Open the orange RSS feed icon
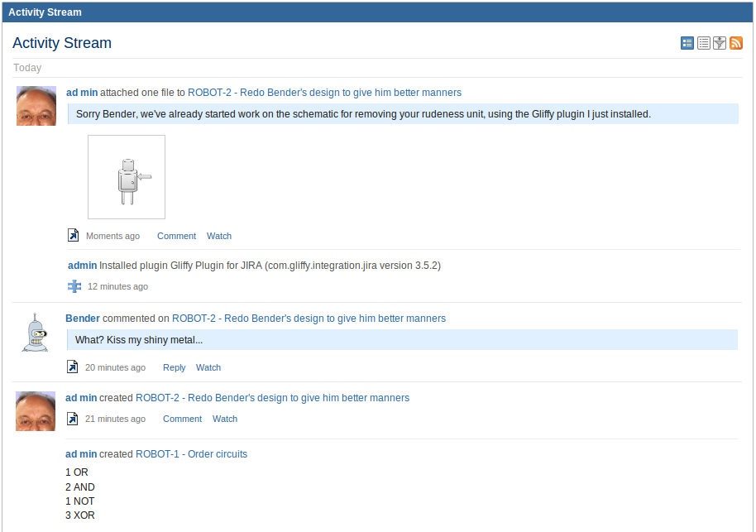 (736, 43)
